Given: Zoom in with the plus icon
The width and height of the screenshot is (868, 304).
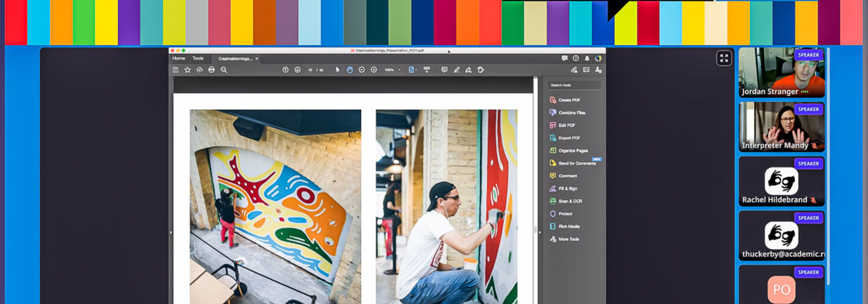Looking at the screenshot, I should (x=374, y=70).
